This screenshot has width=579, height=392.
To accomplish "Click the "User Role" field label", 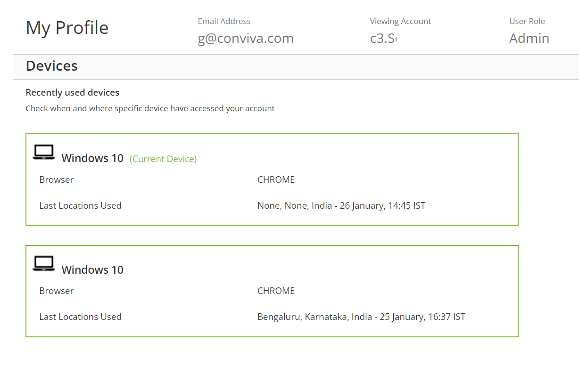I will [527, 21].
